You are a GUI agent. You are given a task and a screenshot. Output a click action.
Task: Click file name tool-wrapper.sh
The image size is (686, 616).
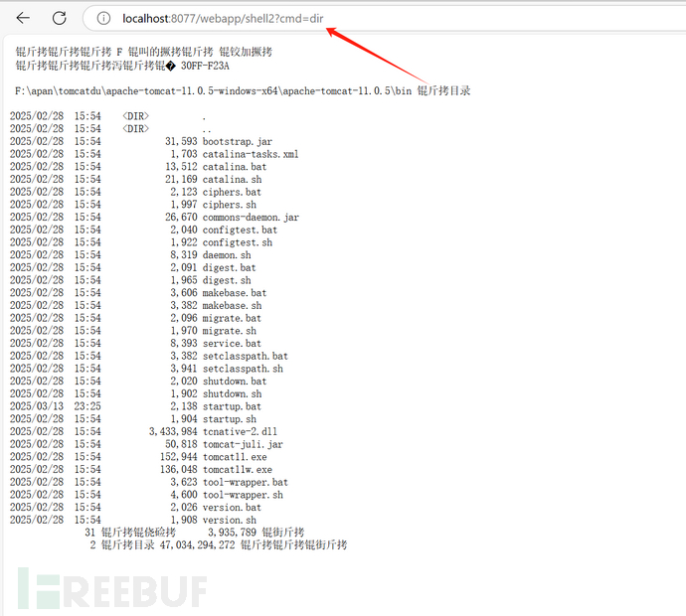tap(243, 495)
